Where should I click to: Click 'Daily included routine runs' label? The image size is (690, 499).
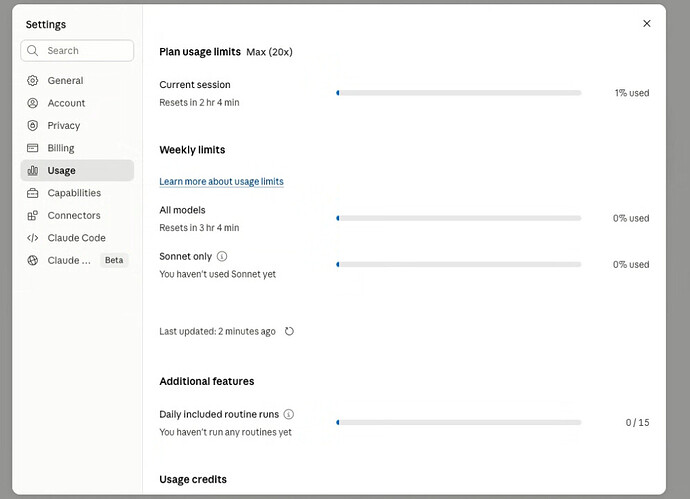(219, 414)
